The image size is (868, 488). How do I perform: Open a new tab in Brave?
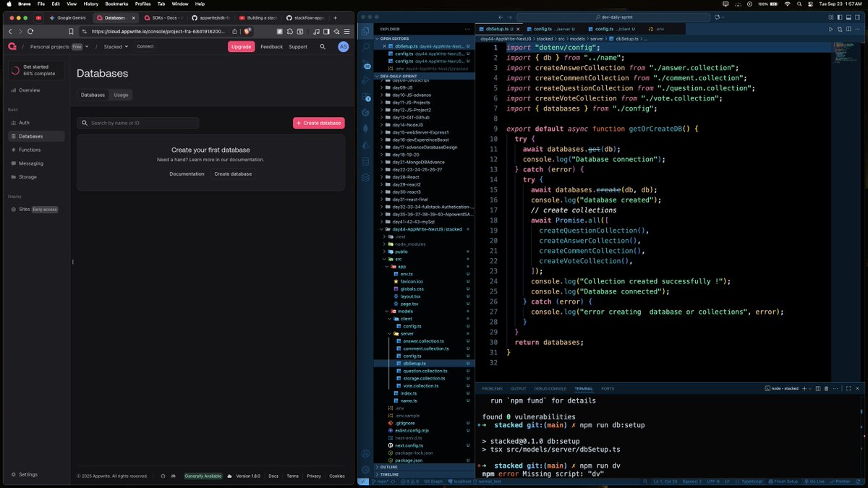(x=335, y=17)
